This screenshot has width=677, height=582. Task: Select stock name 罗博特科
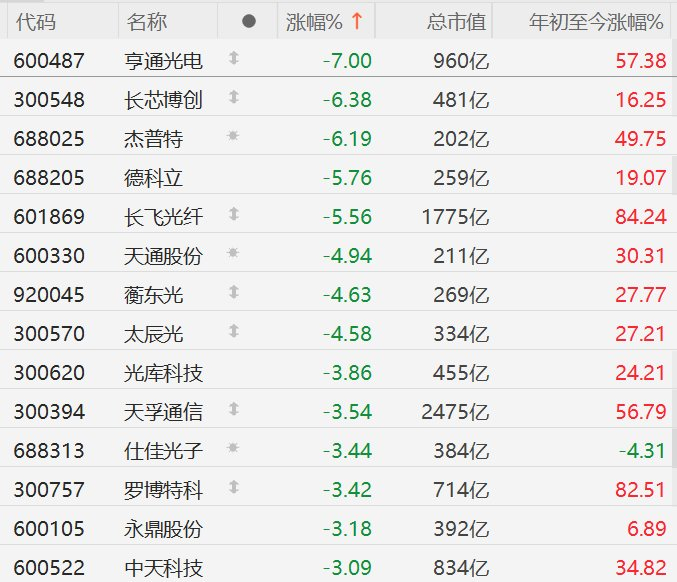[163, 490]
